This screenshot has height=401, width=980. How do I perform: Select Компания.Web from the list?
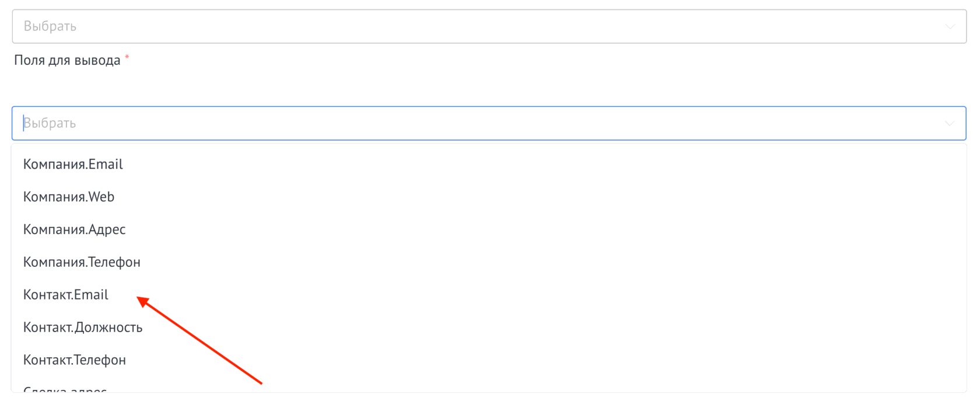(x=69, y=197)
